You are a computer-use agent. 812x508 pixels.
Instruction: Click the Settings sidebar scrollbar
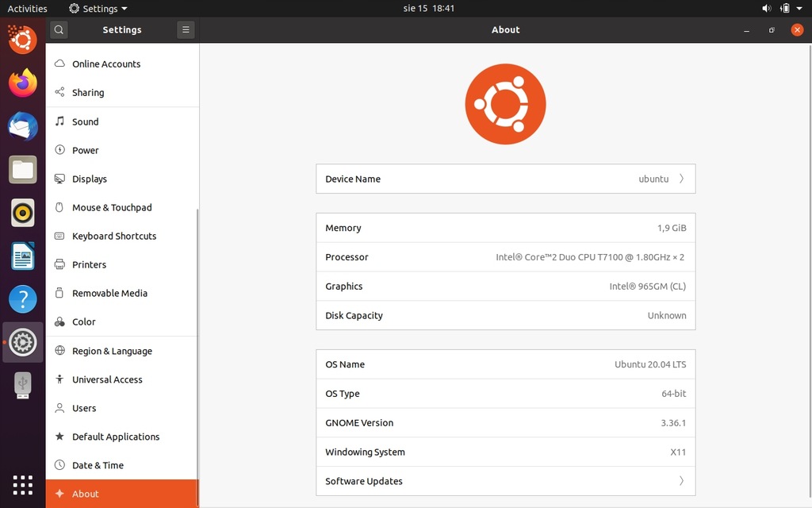(197, 358)
